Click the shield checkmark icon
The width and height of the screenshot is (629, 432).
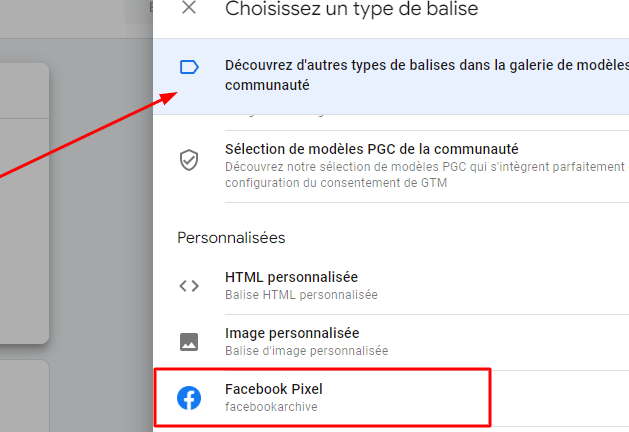189,160
